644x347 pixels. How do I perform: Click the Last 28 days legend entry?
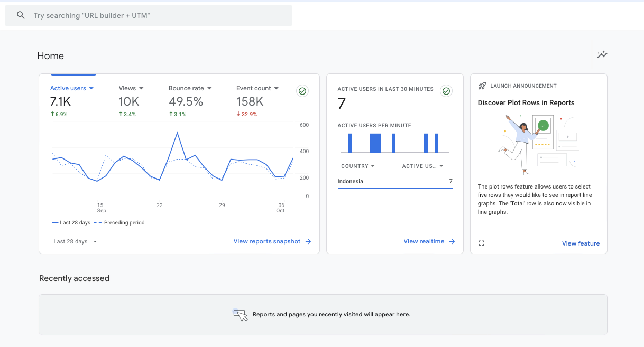(x=71, y=223)
